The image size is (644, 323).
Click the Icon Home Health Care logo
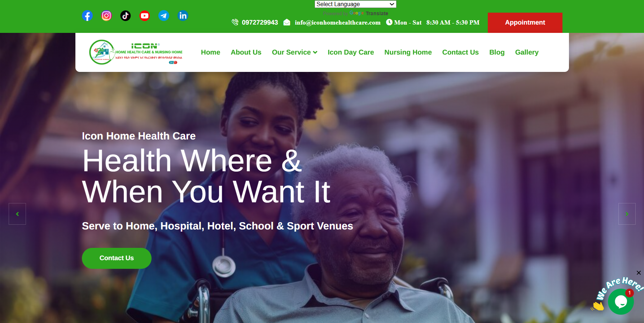(136, 52)
